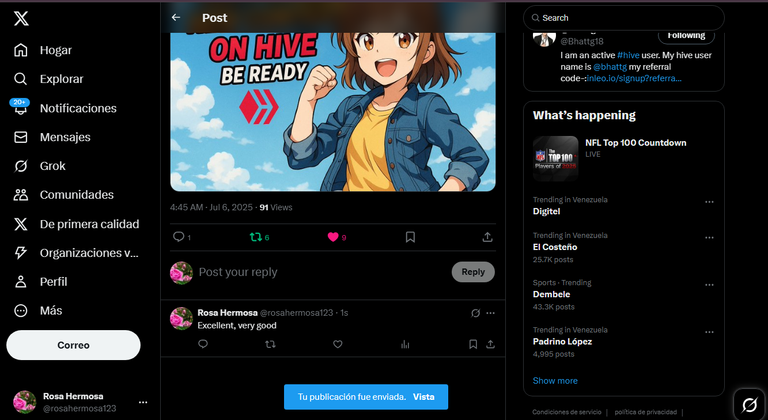Click Show more under What's happening
The image size is (768, 420).
(555, 381)
